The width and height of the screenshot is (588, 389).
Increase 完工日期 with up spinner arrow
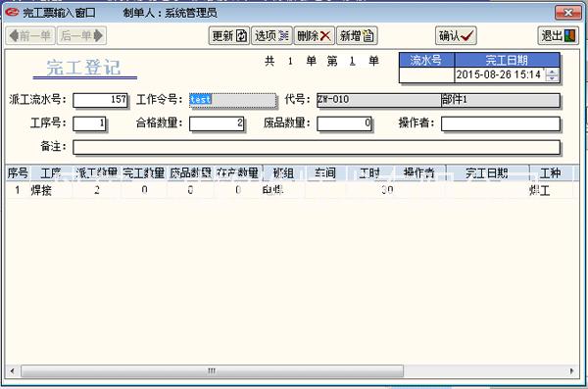[551, 72]
